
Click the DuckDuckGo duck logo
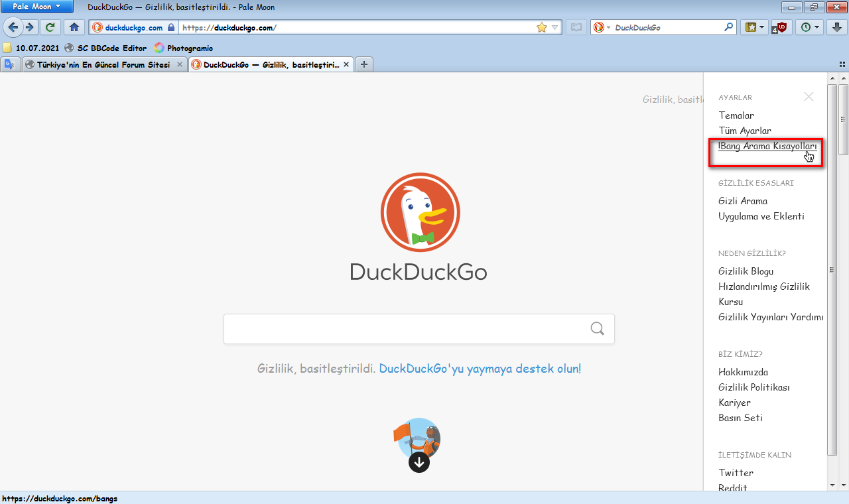420,212
